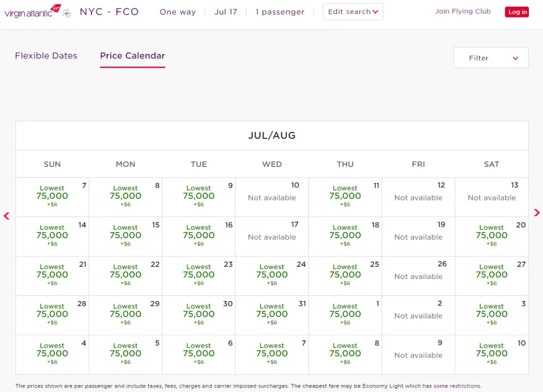Open the Join Flying Club link
This screenshot has width=543, height=392.
(463, 11)
